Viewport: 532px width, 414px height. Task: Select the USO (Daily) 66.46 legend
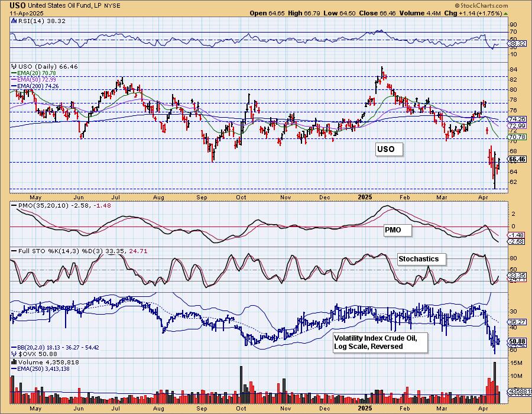click(48, 66)
